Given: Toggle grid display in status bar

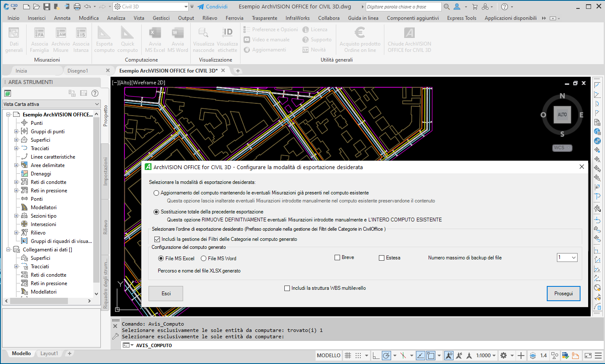Looking at the screenshot, I should [348, 356].
